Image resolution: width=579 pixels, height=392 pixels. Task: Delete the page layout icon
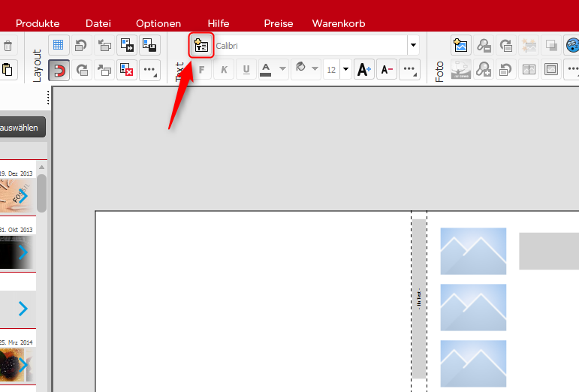click(x=127, y=70)
